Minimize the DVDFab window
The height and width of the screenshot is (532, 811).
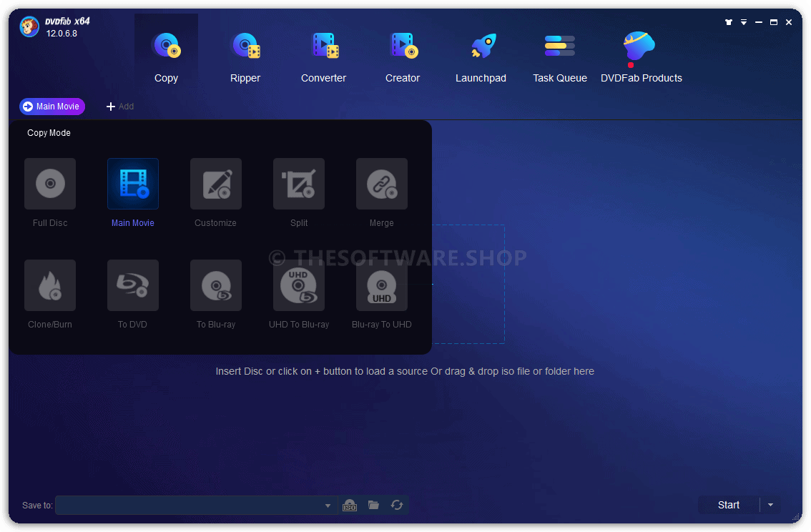click(x=759, y=22)
